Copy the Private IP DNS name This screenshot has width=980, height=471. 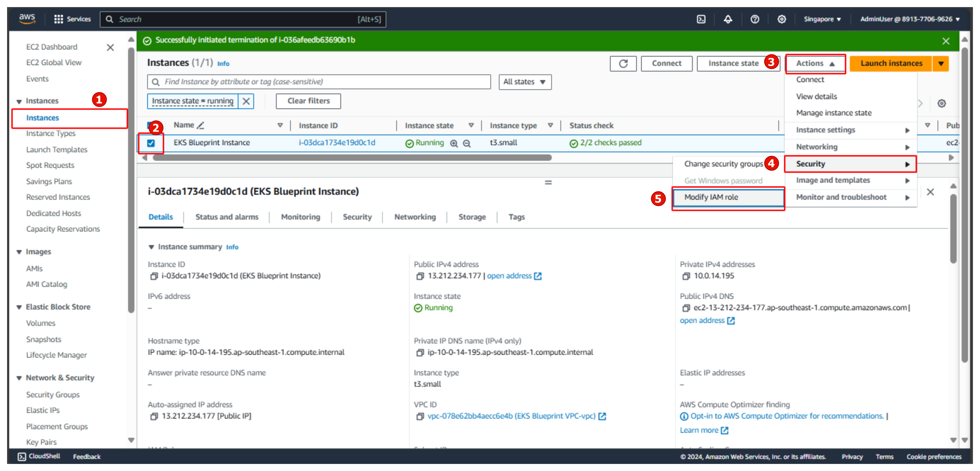click(420, 353)
